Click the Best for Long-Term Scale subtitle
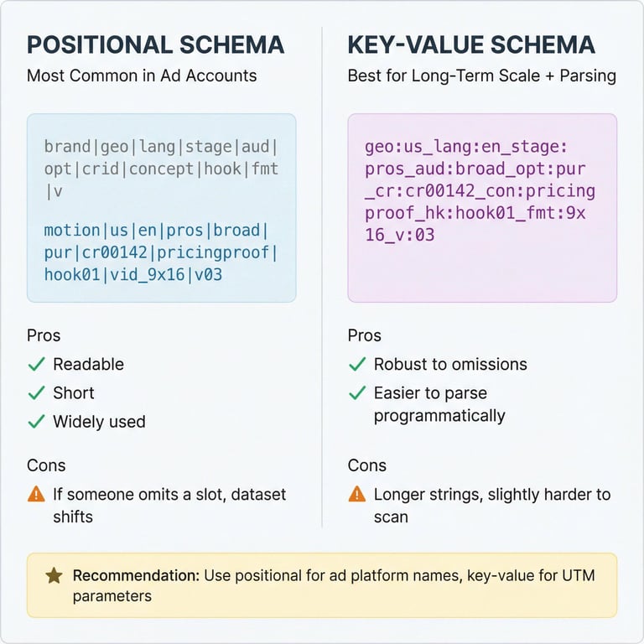 tap(481, 75)
